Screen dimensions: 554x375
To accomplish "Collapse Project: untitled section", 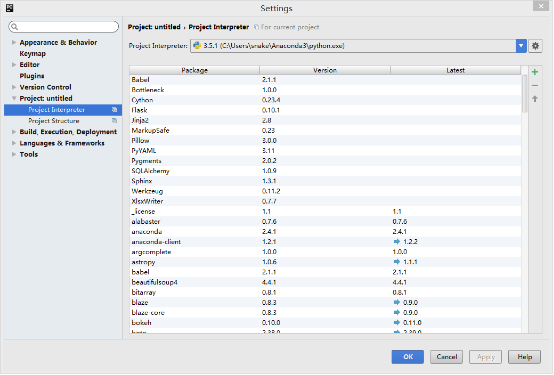I will tap(14, 98).
